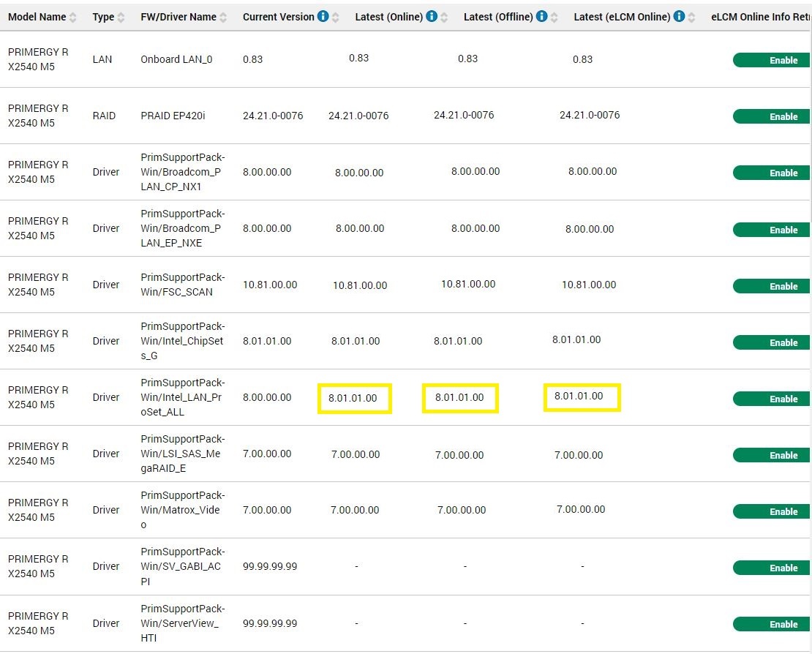Sort by Current Version arrows
This screenshot has height=654, width=812.
pos(336,17)
